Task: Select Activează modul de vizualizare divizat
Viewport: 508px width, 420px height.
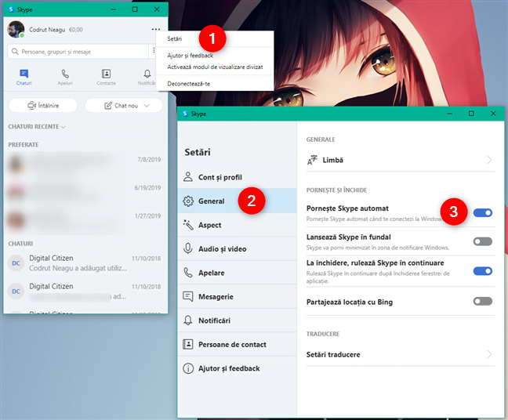Action: pos(215,67)
